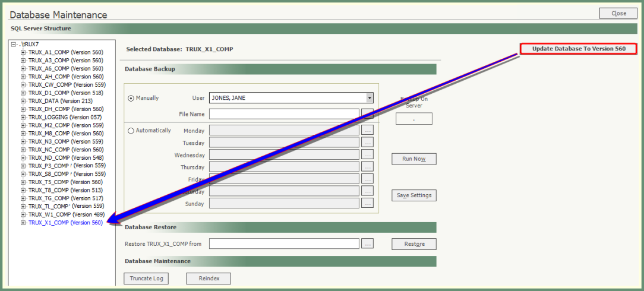Click the Save Settings button
The width and height of the screenshot is (644, 291).
[413, 195]
